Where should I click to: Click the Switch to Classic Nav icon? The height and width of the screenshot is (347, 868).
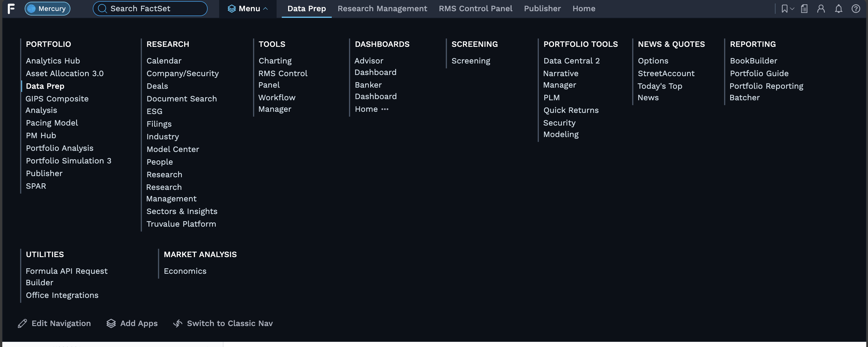178,323
